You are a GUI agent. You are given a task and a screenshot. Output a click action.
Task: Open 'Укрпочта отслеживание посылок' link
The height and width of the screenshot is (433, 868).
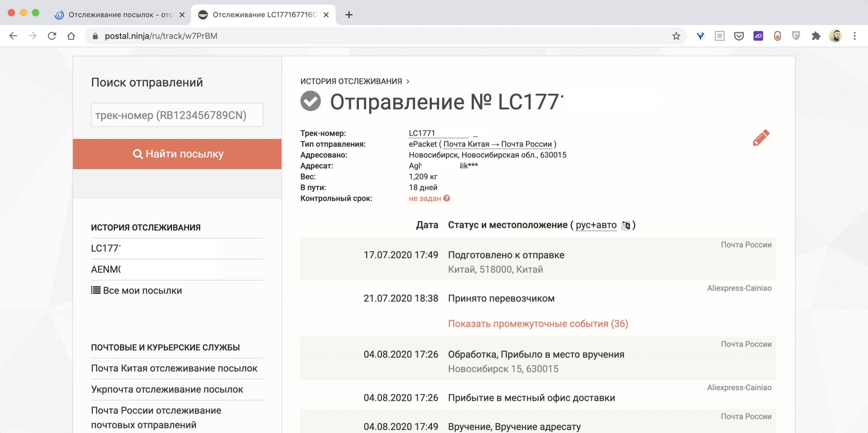(x=167, y=389)
